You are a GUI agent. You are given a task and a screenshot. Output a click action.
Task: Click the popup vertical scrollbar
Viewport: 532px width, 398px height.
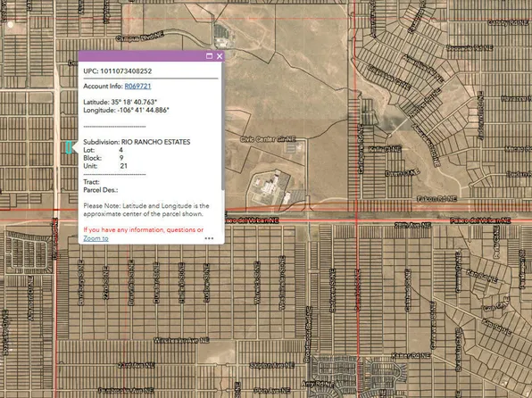click(223, 126)
